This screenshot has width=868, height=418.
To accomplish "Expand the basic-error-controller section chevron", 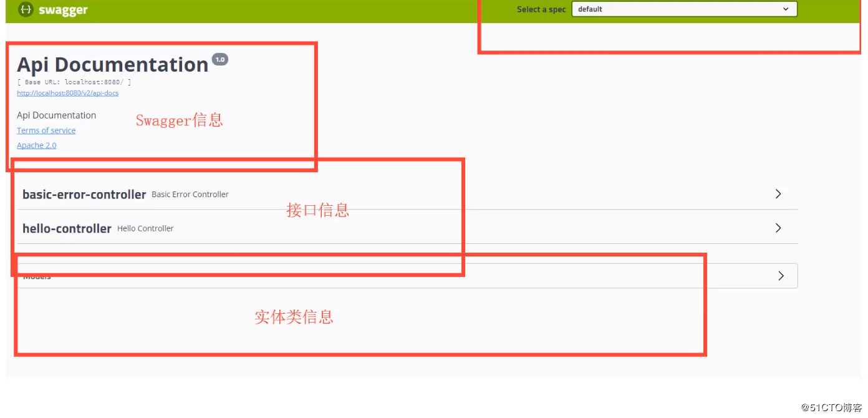I will click(x=778, y=194).
